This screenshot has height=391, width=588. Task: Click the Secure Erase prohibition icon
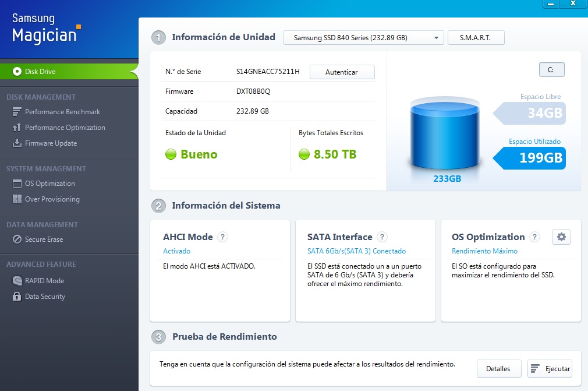(x=17, y=239)
